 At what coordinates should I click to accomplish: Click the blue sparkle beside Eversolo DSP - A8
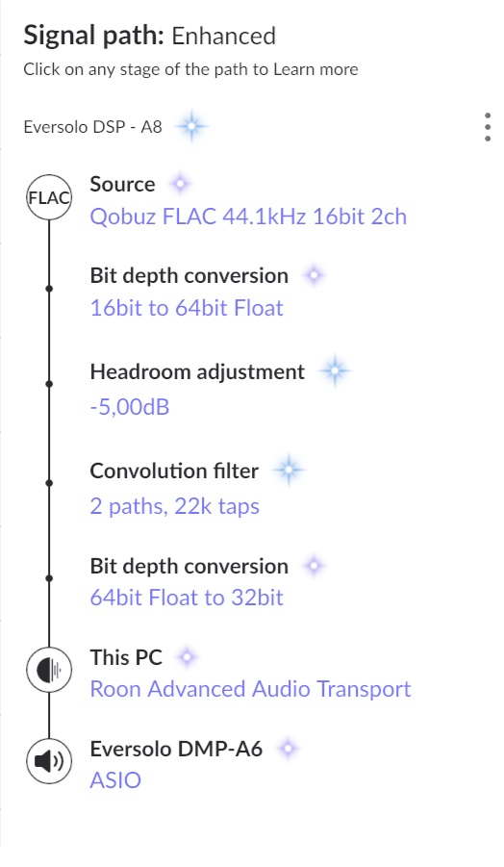point(191,127)
